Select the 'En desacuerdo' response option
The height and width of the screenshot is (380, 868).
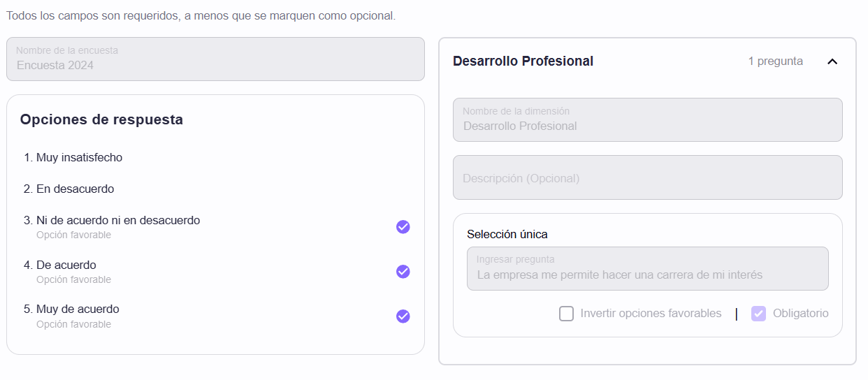coord(75,189)
